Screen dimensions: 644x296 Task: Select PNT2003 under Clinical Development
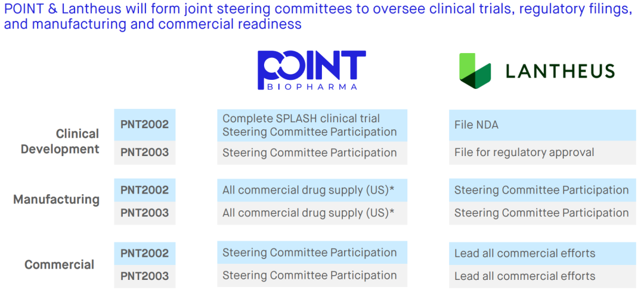145,152
